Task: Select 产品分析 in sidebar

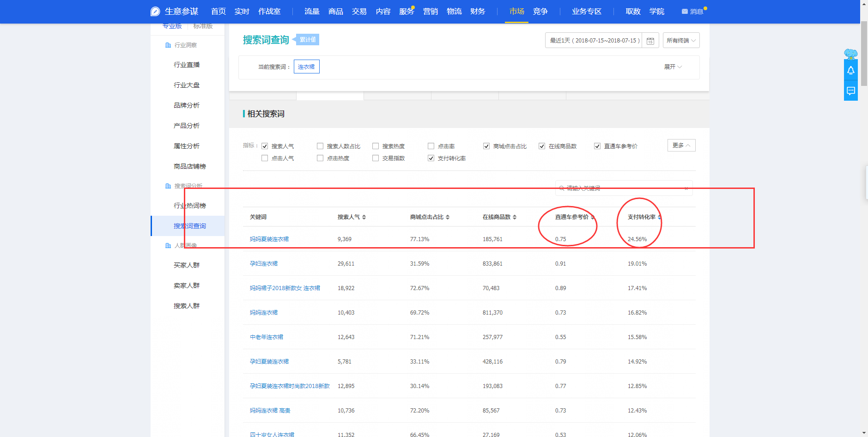Action: [187, 126]
